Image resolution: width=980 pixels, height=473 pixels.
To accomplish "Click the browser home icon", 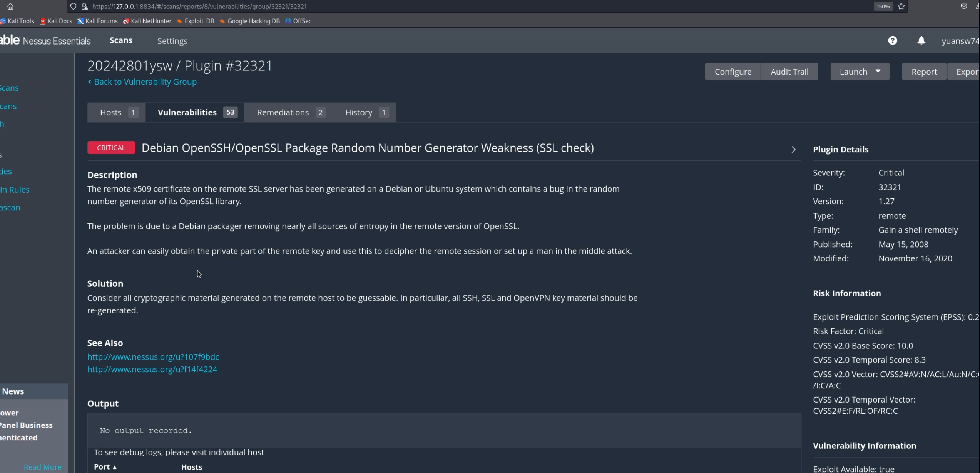I will [x=10, y=7].
